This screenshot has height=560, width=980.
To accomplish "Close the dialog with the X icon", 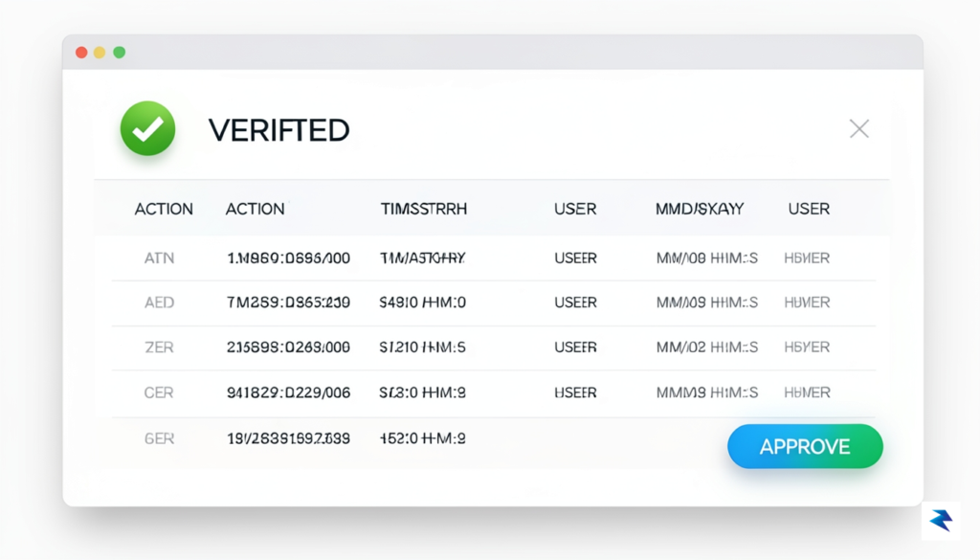I will click(859, 128).
